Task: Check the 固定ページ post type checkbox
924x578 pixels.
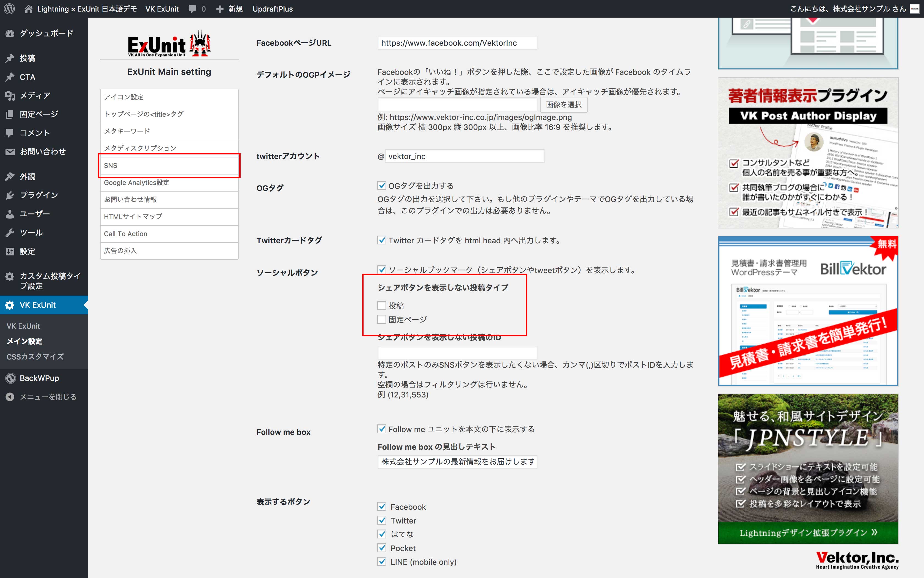Action: [381, 319]
